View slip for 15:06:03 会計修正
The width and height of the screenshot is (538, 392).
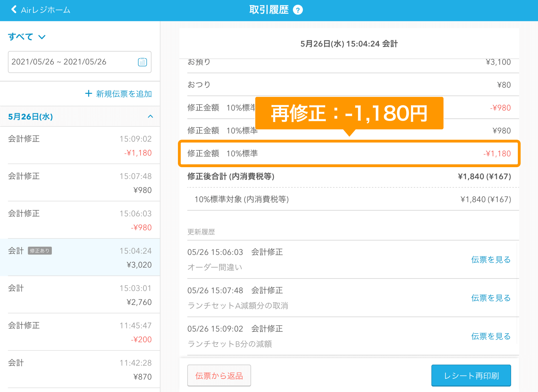491,260
